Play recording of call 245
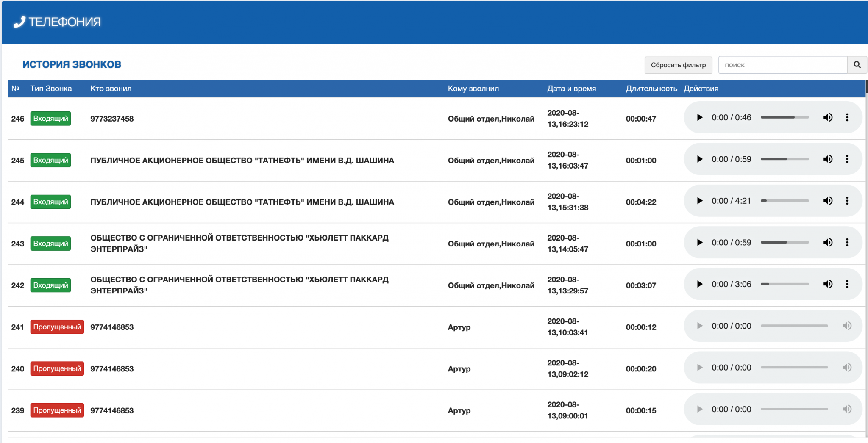 coord(699,159)
